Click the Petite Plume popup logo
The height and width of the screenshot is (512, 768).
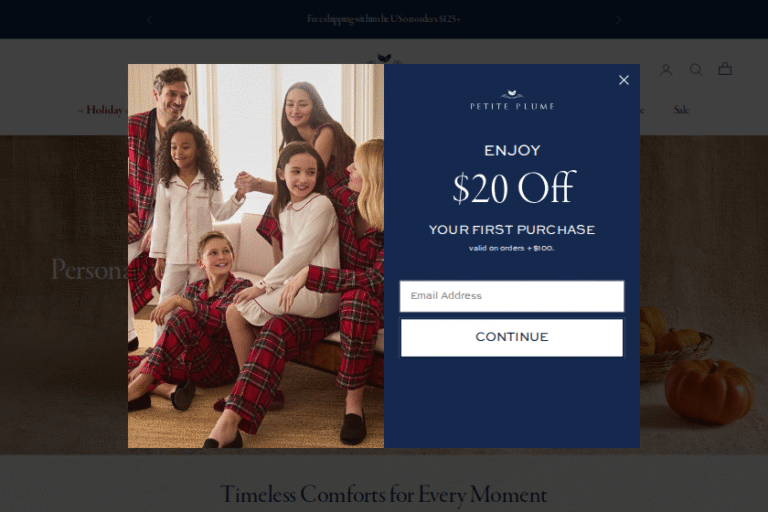point(512,100)
